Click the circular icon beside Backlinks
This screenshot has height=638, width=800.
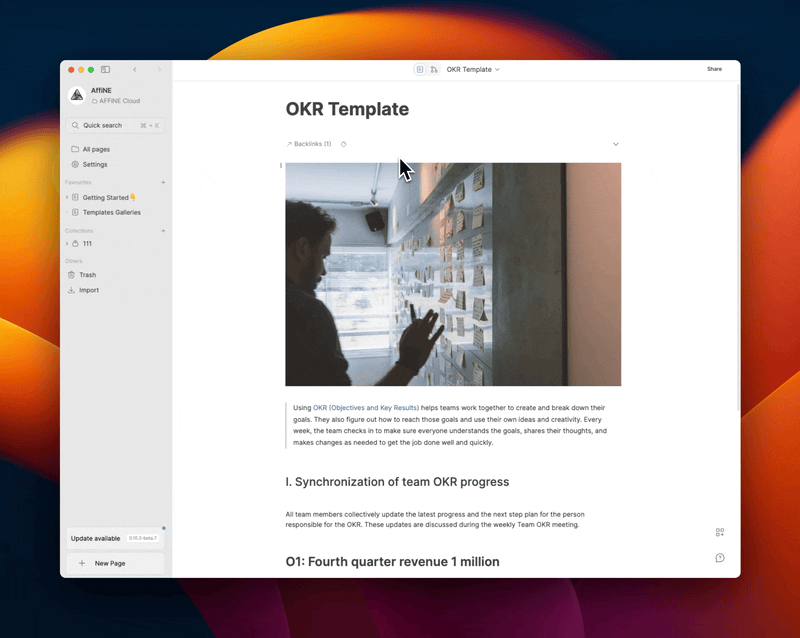[343, 144]
